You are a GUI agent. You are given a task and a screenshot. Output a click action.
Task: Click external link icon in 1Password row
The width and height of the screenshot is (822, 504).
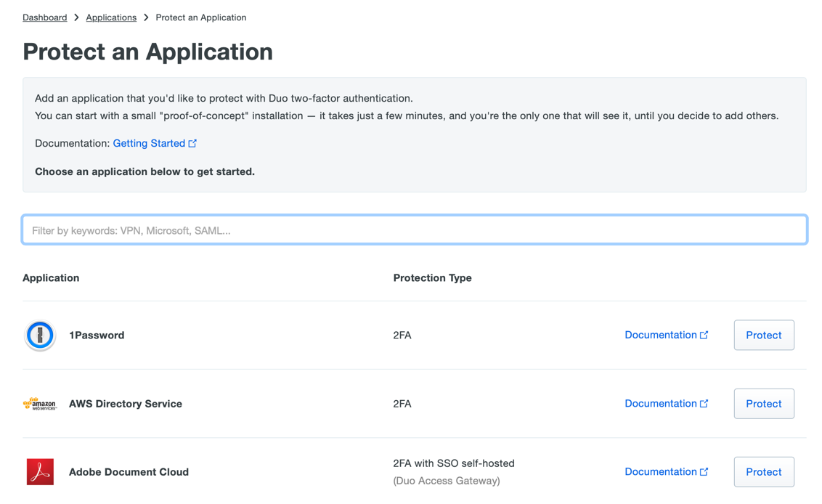point(704,335)
